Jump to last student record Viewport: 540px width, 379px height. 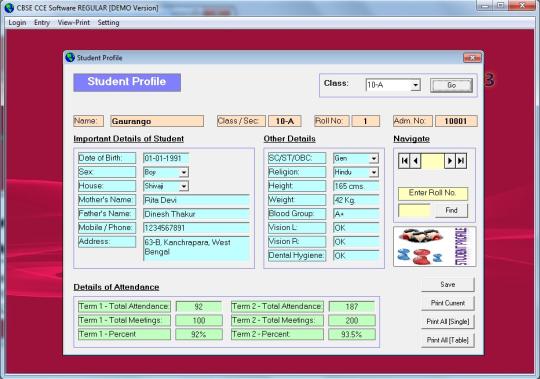pos(461,161)
